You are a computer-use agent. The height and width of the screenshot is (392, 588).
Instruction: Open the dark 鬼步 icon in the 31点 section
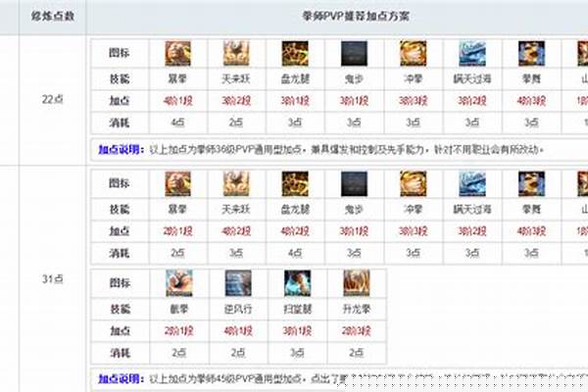(x=354, y=184)
